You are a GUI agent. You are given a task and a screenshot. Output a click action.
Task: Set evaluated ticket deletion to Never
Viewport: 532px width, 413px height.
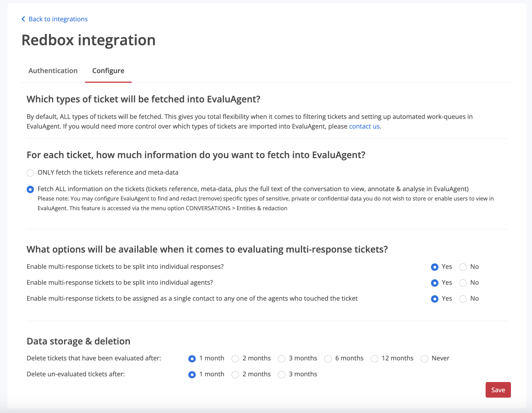tap(424, 359)
